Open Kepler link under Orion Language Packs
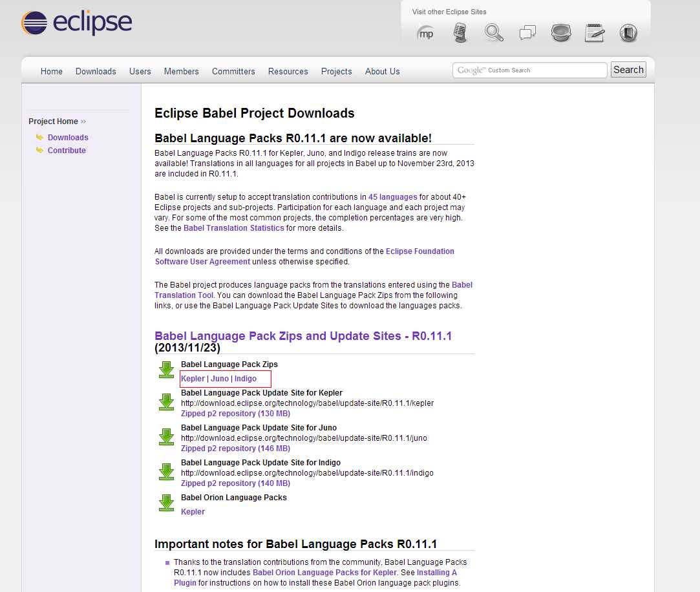This screenshot has width=700, height=592. (193, 512)
